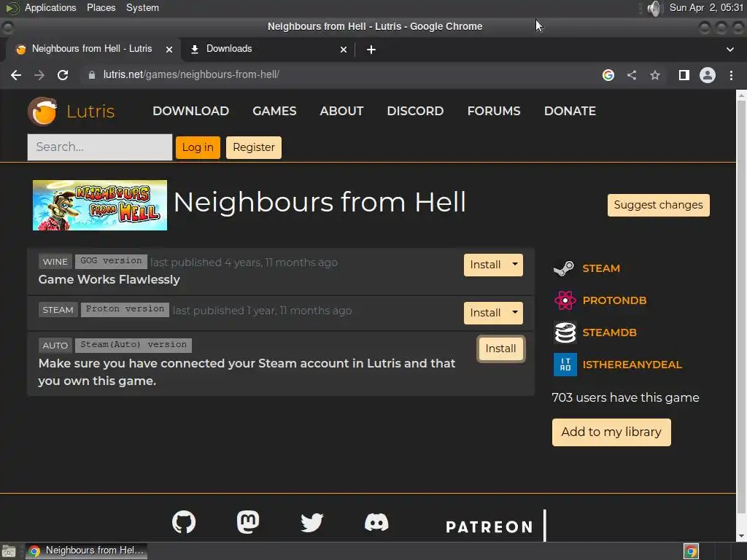This screenshot has height=560, width=747.
Task: Switch to the Downloads tab
Action: [268, 50]
